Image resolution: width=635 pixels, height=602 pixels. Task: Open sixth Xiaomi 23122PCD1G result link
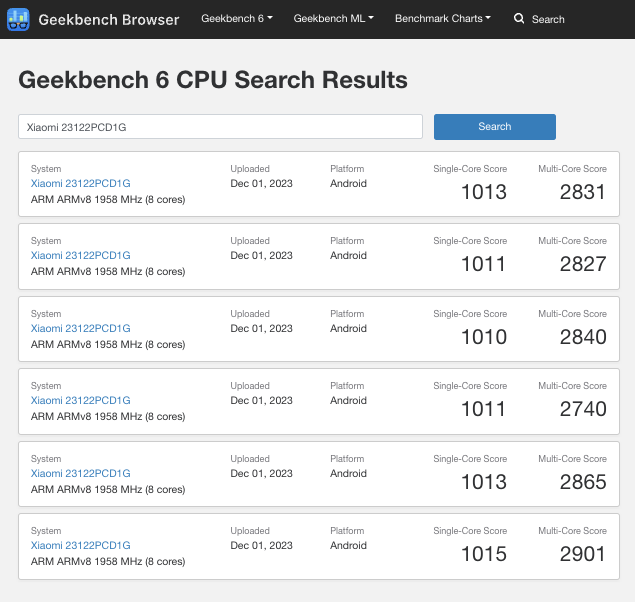coord(81,545)
